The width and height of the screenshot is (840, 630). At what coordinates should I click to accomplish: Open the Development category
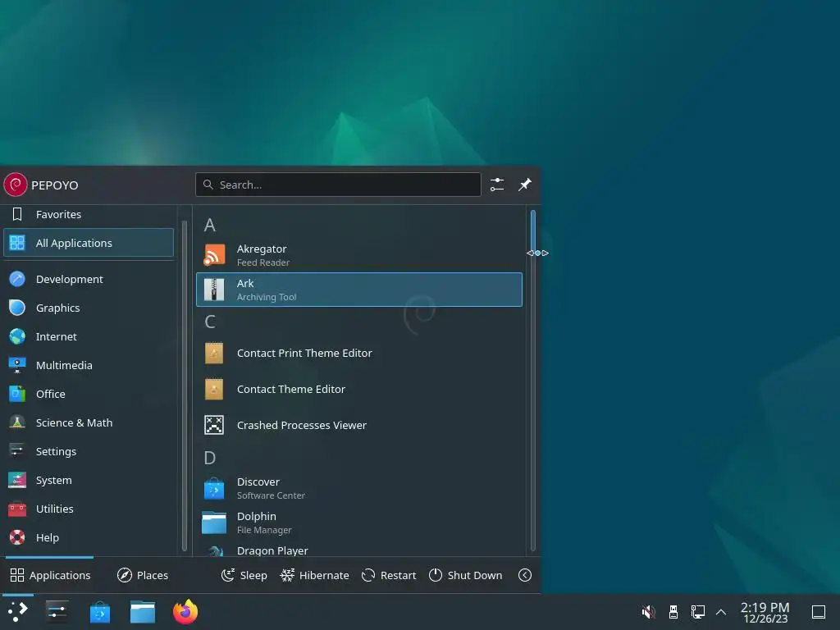tap(89, 279)
